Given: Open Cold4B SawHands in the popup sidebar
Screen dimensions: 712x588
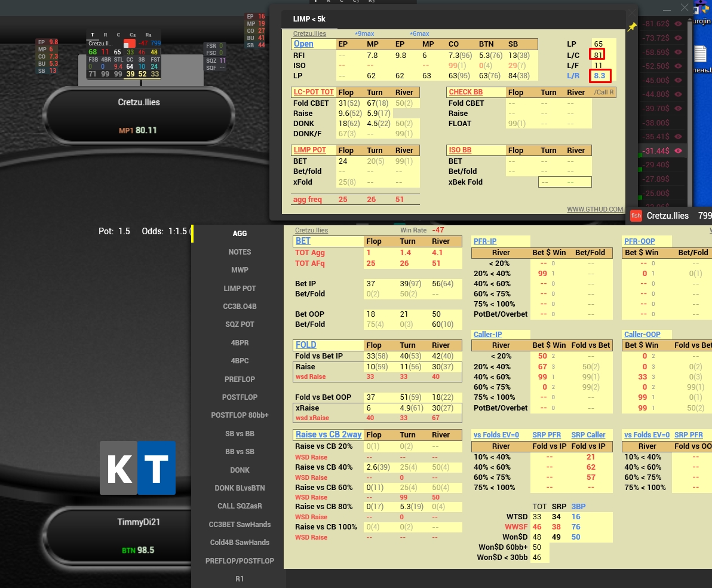Looking at the screenshot, I should [x=240, y=543].
